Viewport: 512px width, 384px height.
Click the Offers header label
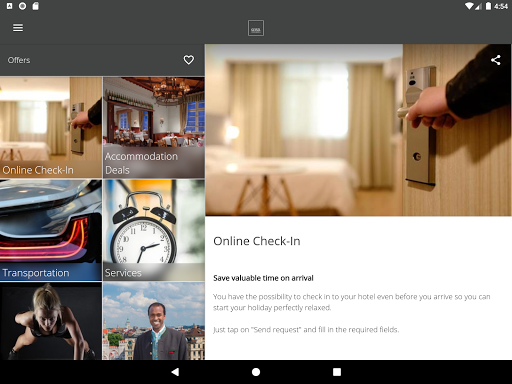click(x=19, y=60)
